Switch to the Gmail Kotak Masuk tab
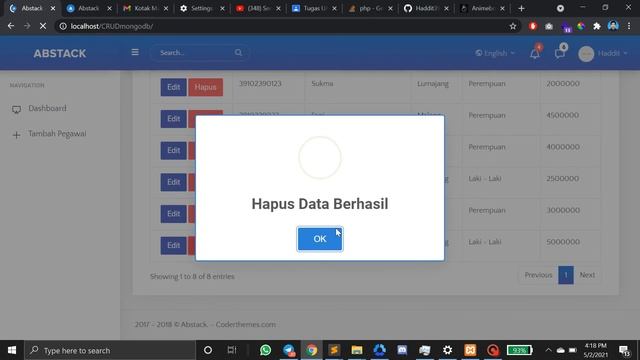Image resolution: width=640 pixels, height=360 pixels. tap(146, 8)
